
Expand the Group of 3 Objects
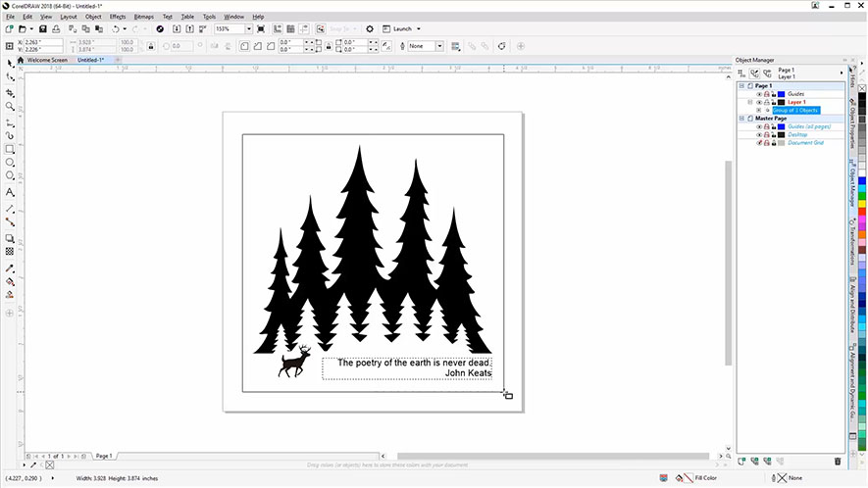click(759, 110)
